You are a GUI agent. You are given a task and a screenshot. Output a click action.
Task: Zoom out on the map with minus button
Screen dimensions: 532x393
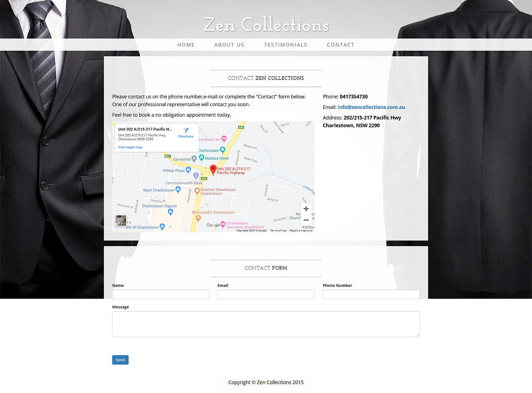click(x=306, y=220)
